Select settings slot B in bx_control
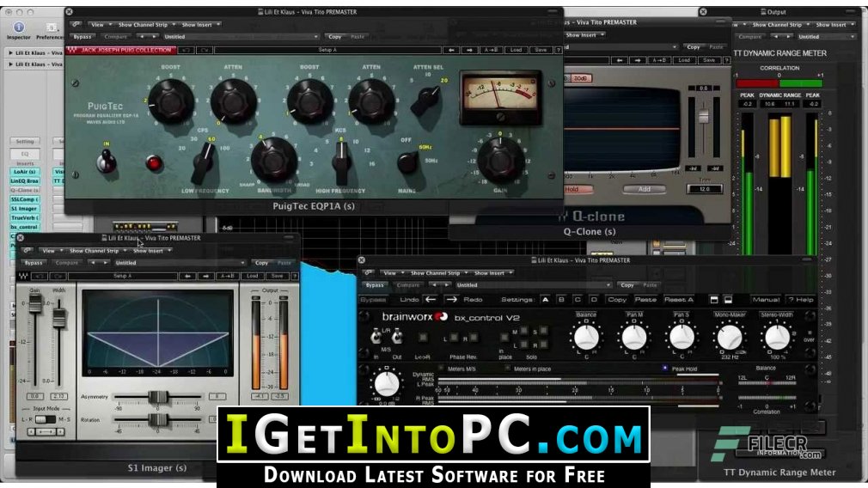868x488 pixels. coord(561,299)
